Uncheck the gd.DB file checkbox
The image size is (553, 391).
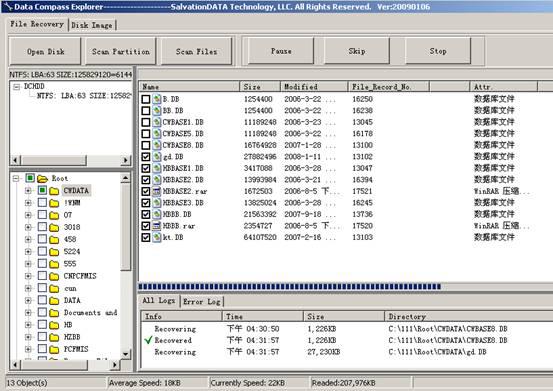pos(146,157)
